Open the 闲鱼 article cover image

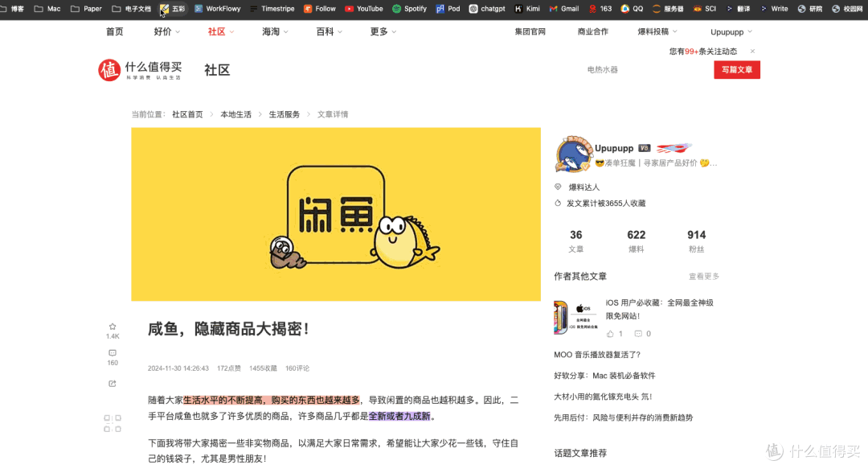tap(336, 215)
